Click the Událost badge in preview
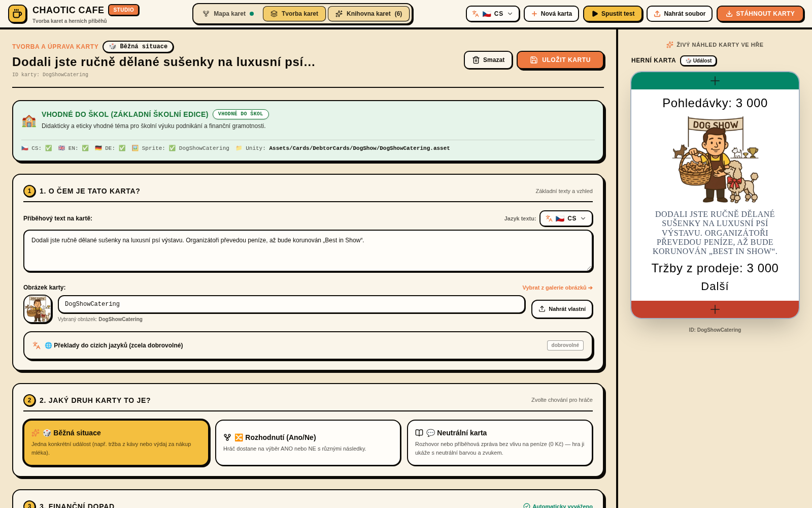Image resolution: width=812 pixels, height=508 pixels. coord(698,60)
